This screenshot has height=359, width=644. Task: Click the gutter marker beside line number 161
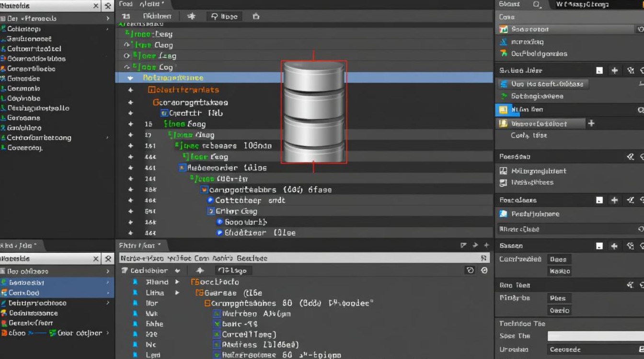point(130,146)
